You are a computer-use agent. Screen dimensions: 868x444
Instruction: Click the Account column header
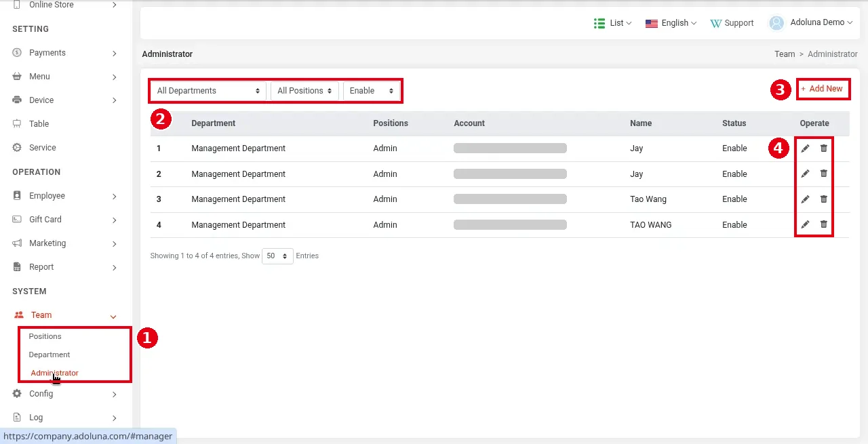click(x=469, y=123)
